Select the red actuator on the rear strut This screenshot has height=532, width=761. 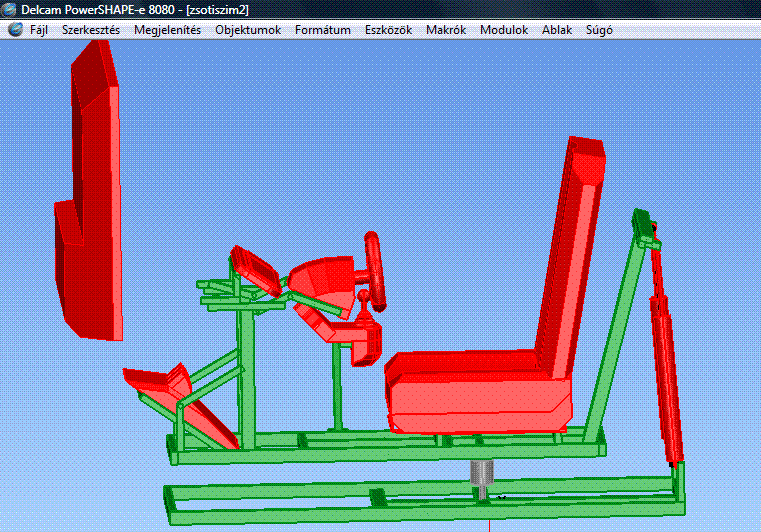(x=666, y=370)
